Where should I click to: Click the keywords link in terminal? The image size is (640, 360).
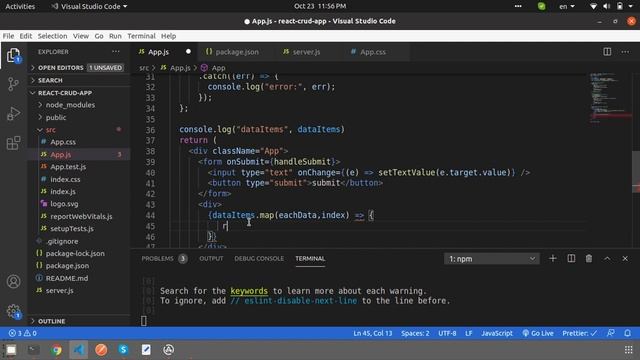(249, 291)
